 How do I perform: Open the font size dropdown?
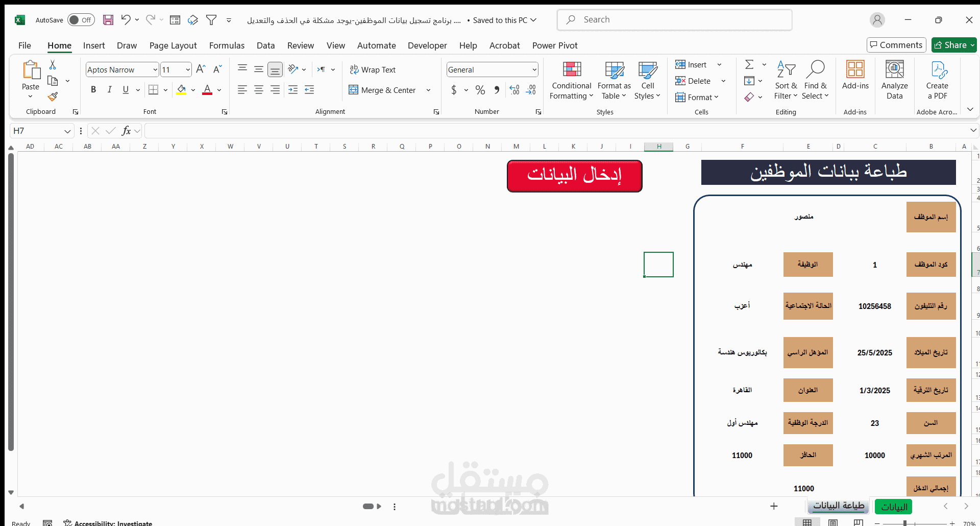[x=188, y=70]
